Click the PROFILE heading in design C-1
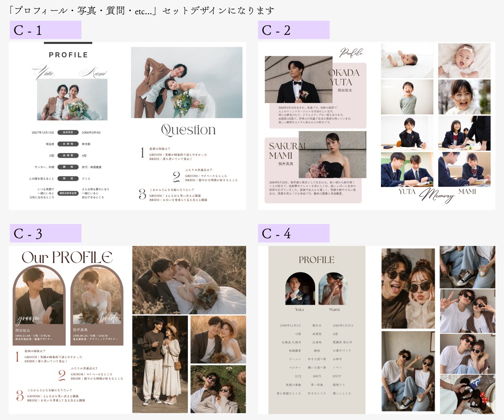The image size is (504, 420). point(68,55)
